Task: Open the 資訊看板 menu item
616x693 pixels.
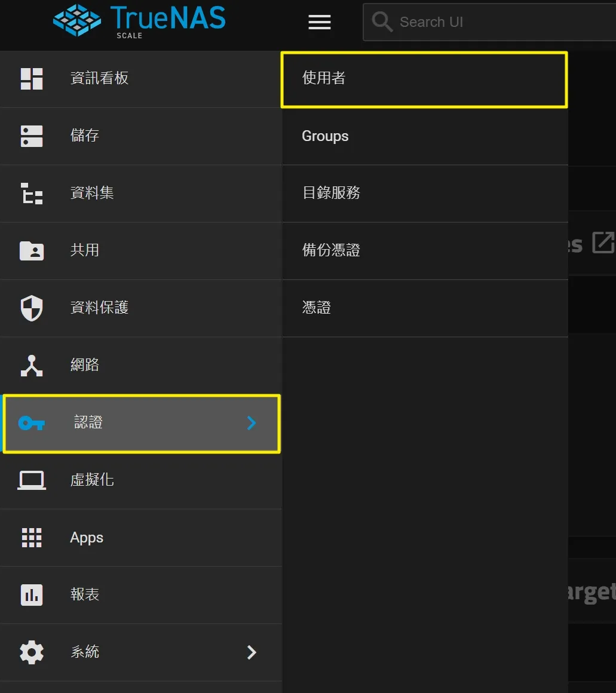Action: [x=141, y=79]
